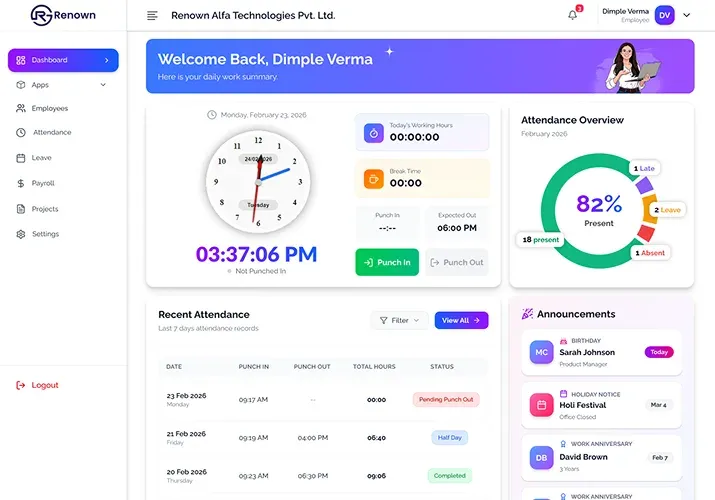Click the View All button
Image resolution: width=715 pixels, height=500 pixels.
click(461, 320)
